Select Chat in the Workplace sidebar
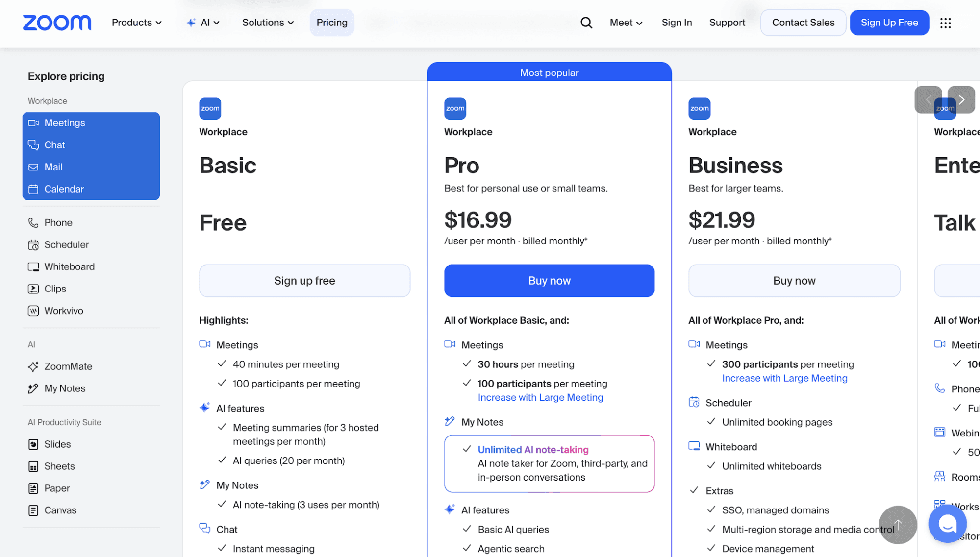Image resolution: width=980 pixels, height=557 pixels. [x=91, y=145]
